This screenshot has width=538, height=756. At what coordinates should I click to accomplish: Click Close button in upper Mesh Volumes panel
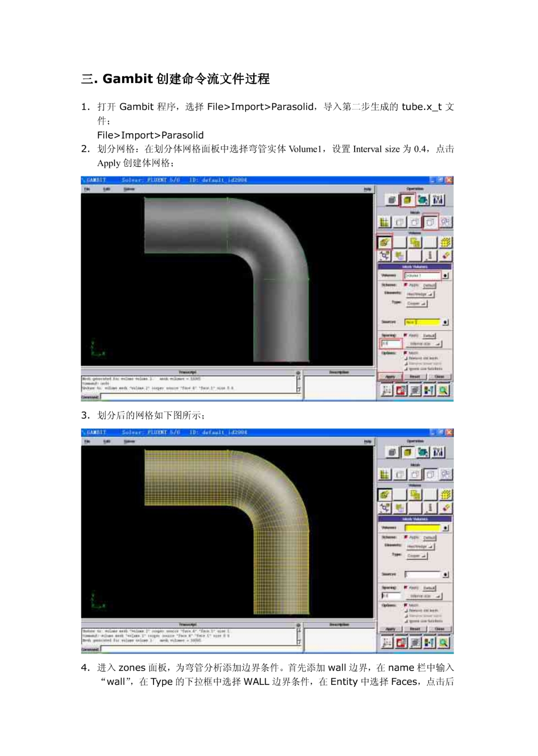(x=439, y=377)
